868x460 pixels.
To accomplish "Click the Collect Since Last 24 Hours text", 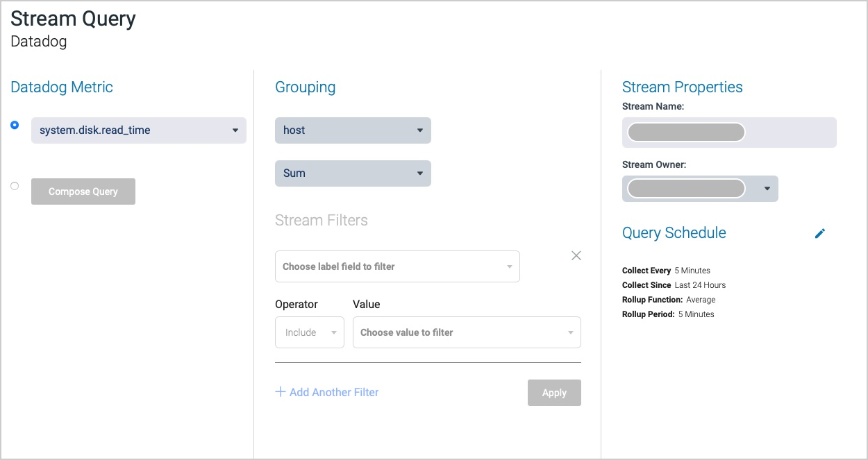I will pyautogui.click(x=674, y=285).
